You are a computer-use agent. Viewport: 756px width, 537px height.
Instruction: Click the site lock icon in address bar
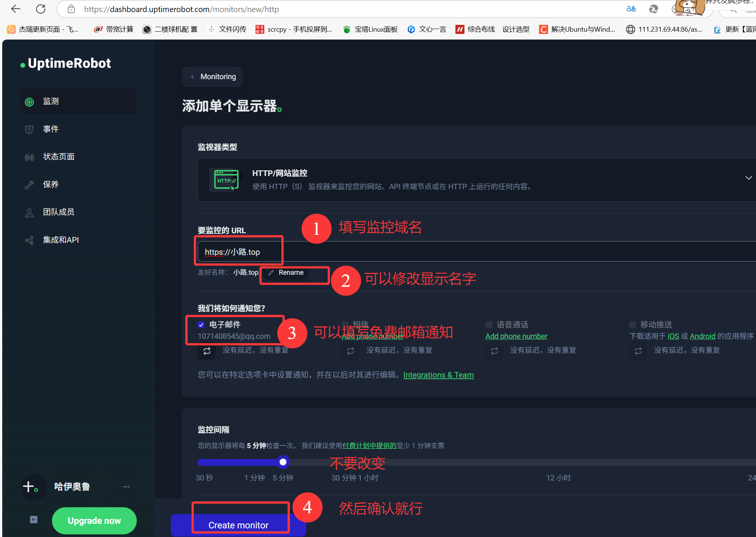click(x=71, y=9)
